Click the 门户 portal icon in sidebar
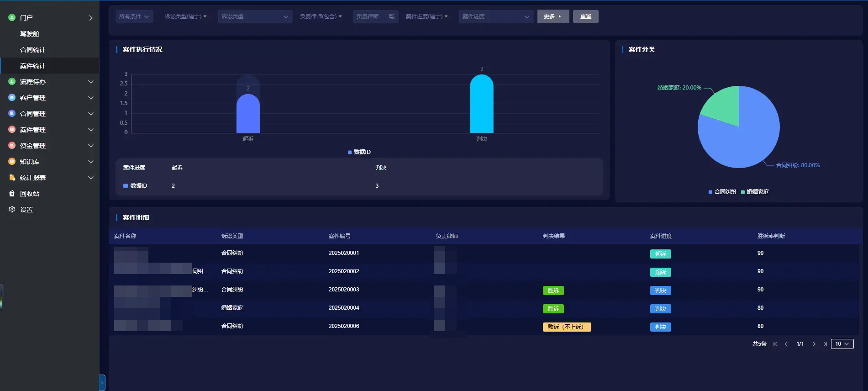 tap(12, 18)
